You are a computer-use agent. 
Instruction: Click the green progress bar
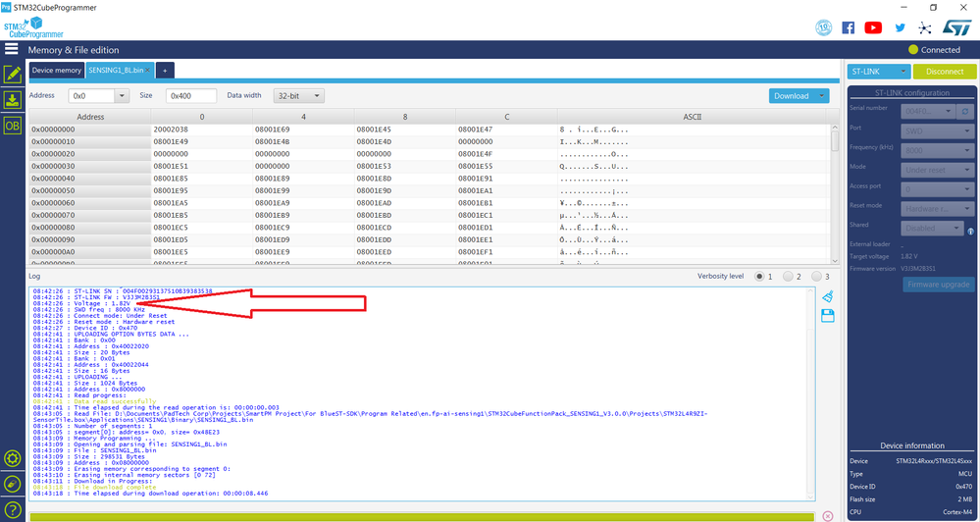422,516
